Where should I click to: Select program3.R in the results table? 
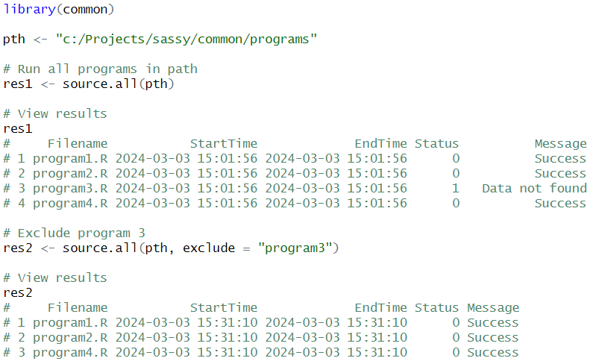70,188
